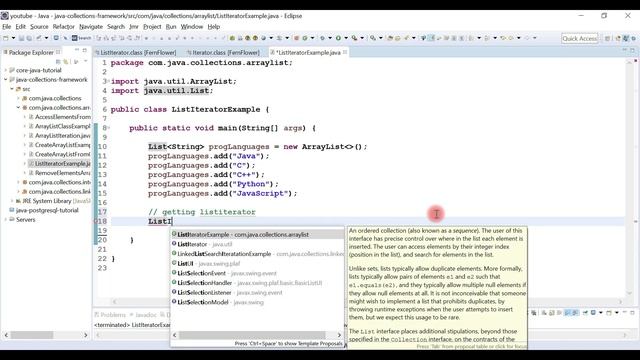Open the Problems tab in bottom panel
Viewport: 640px width, 360px height.
110,315
